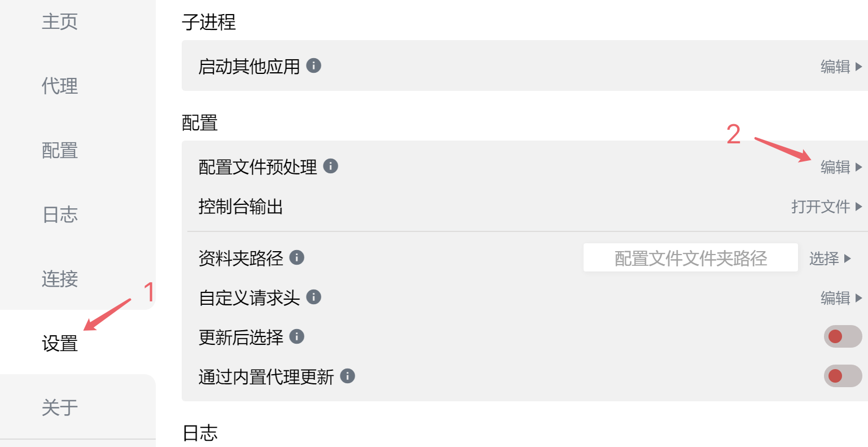Click info icon next to 配置文件预处理

tap(331, 166)
